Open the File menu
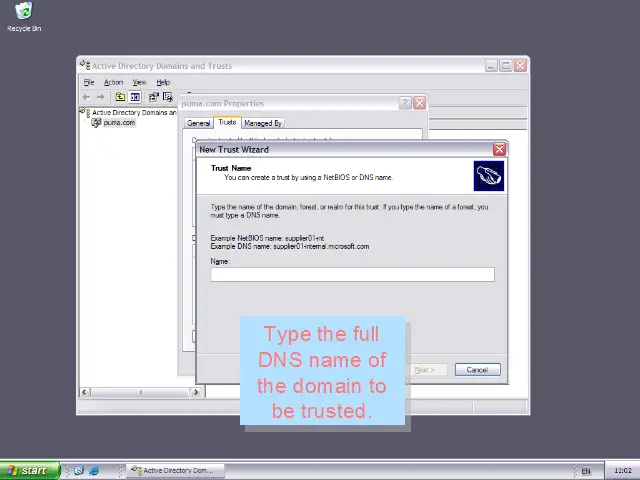Viewport: 640px width, 480px height. [89, 82]
